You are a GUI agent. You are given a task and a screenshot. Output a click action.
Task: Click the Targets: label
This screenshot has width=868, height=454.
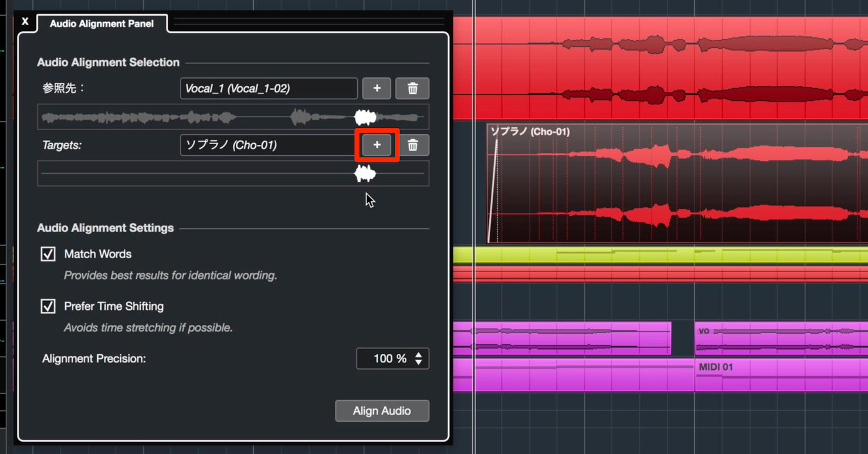(62, 145)
